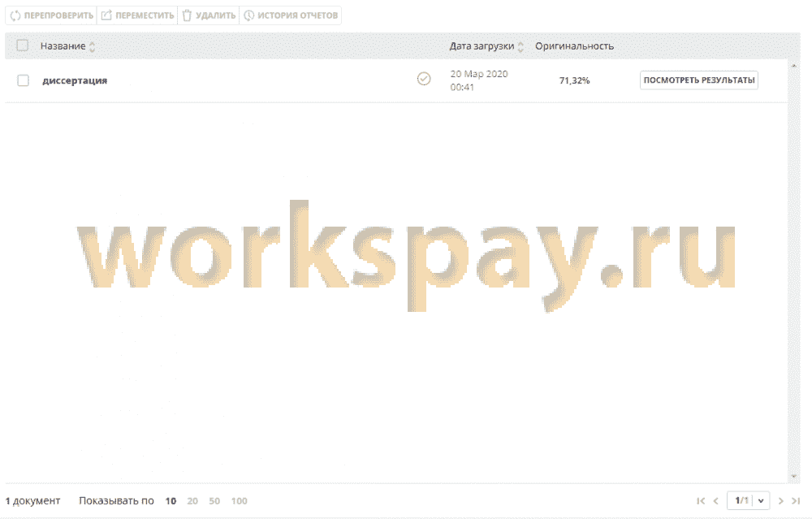Show 10 documents per page
Image resolution: width=812 pixels, height=519 pixels.
coord(171,501)
